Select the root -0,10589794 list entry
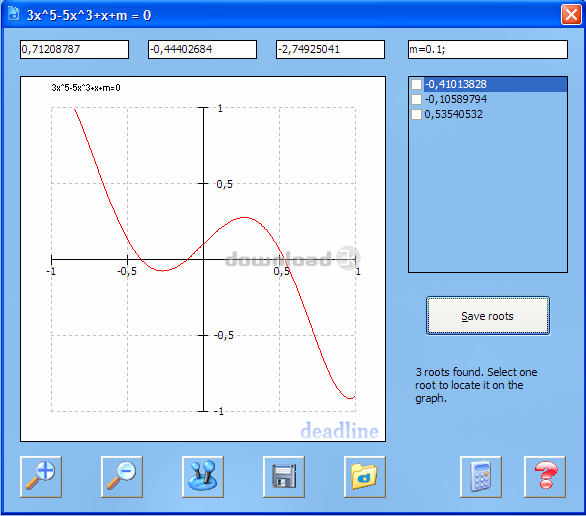This screenshot has height=516, width=586. pos(456,99)
